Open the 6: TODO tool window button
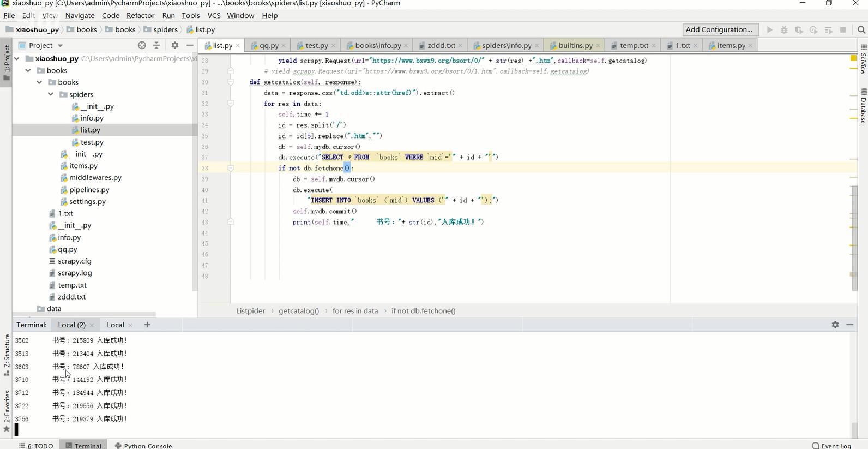Screen dimensions: 868x449 click(36, 446)
